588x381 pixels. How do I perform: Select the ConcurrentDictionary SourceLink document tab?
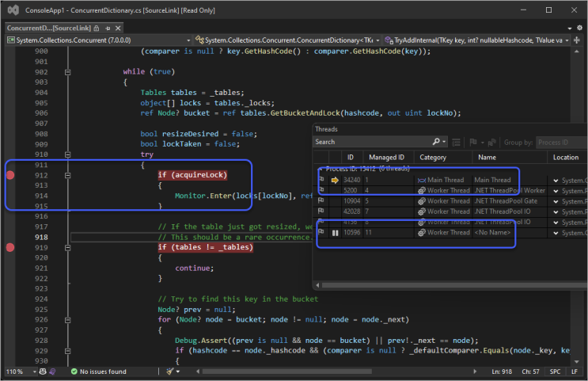point(46,28)
